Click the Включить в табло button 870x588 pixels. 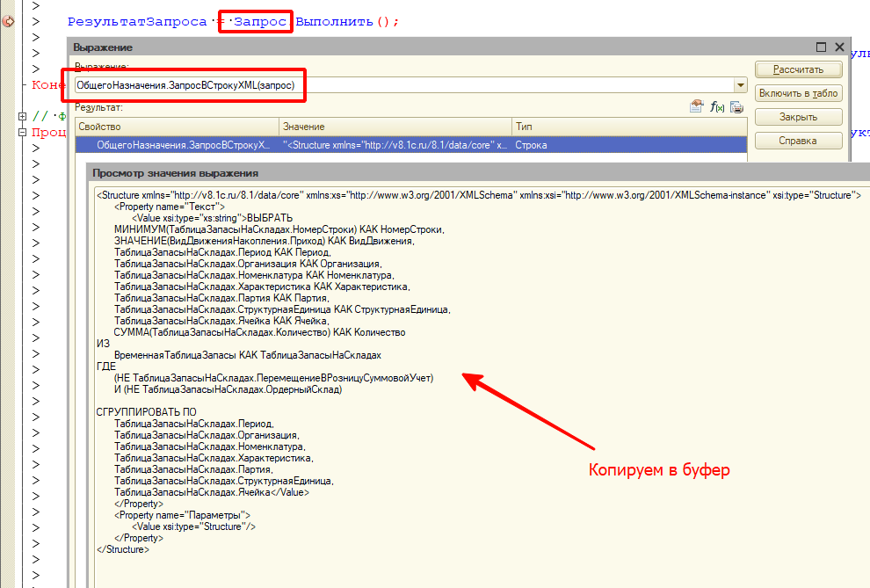(x=799, y=93)
